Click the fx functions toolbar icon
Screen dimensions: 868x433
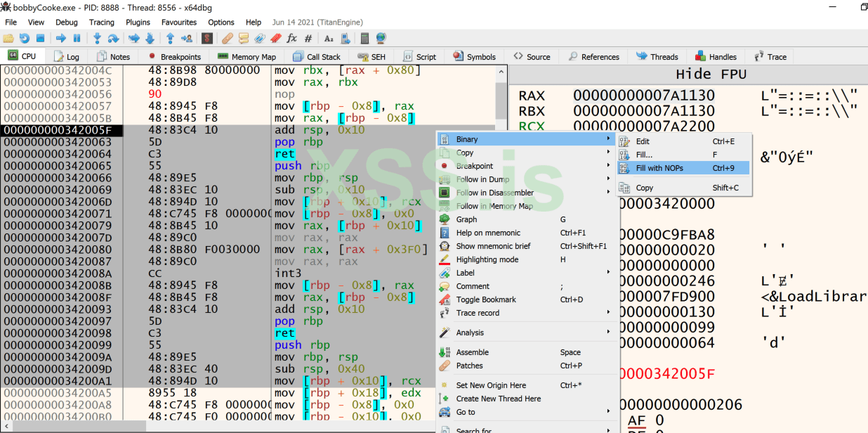291,38
